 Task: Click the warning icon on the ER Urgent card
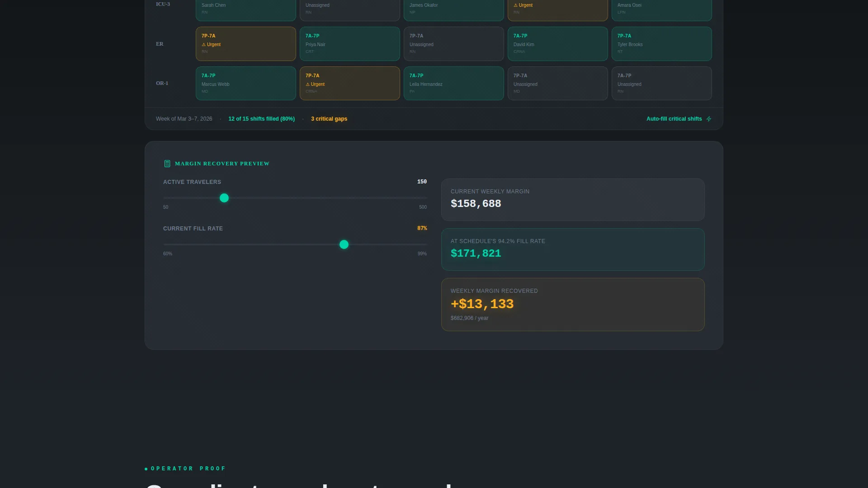pos(203,45)
